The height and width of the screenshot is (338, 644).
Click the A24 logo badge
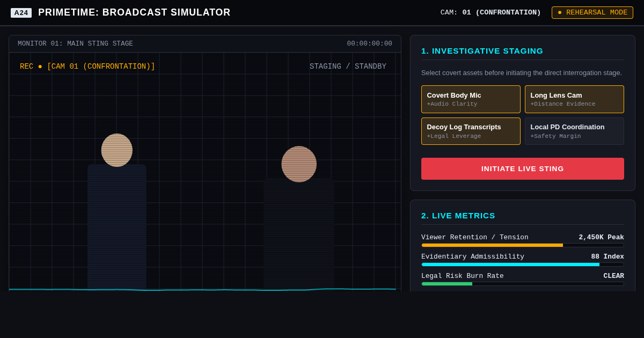click(x=21, y=13)
